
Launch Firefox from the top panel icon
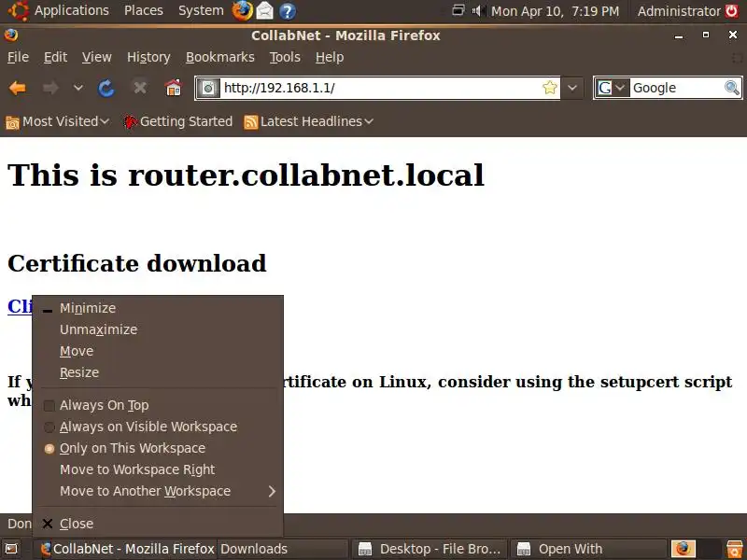tap(243, 10)
